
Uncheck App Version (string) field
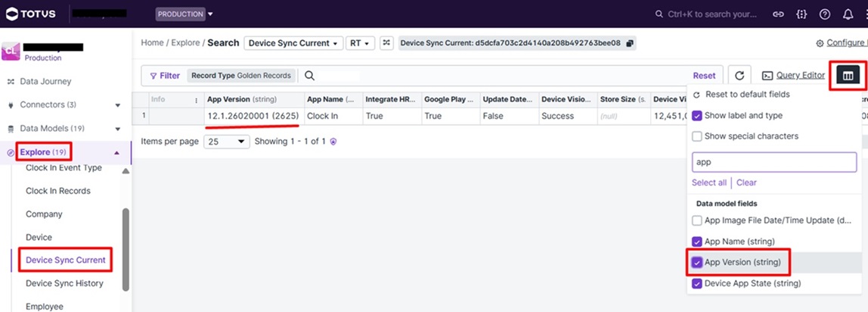click(697, 262)
